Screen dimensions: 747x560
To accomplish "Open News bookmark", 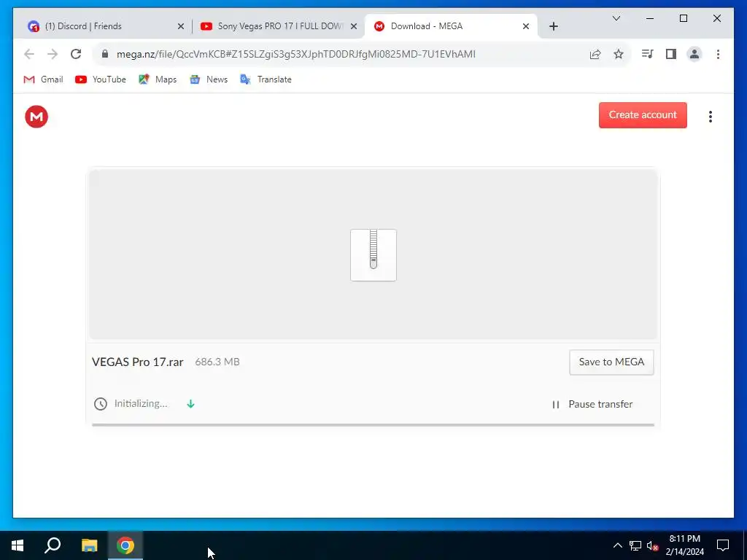I will click(209, 79).
